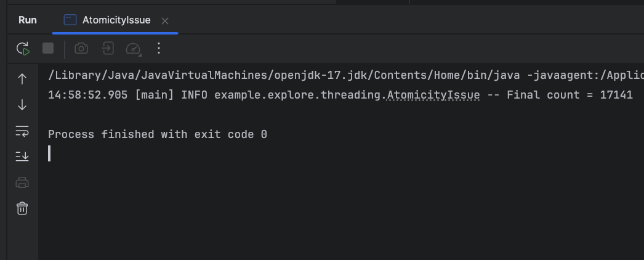
Task: Place the caret on the empty console line
Action: (50, 154)
